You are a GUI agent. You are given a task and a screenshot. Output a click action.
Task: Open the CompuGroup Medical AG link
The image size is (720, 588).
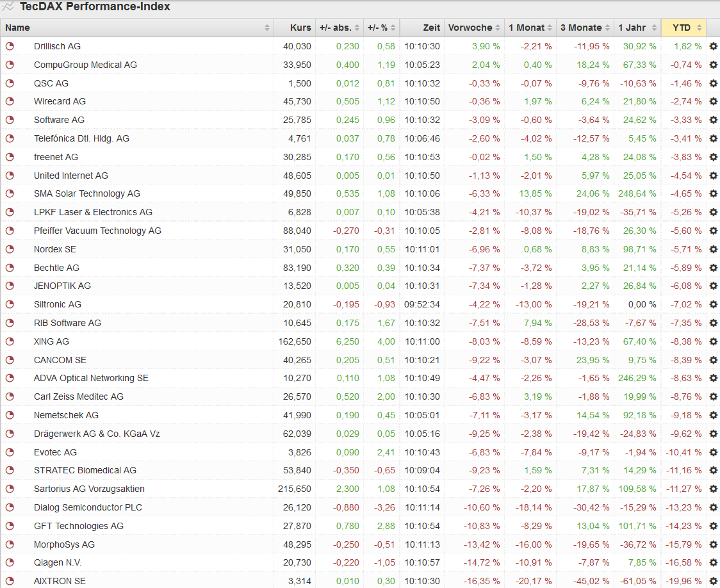point(85,65)
